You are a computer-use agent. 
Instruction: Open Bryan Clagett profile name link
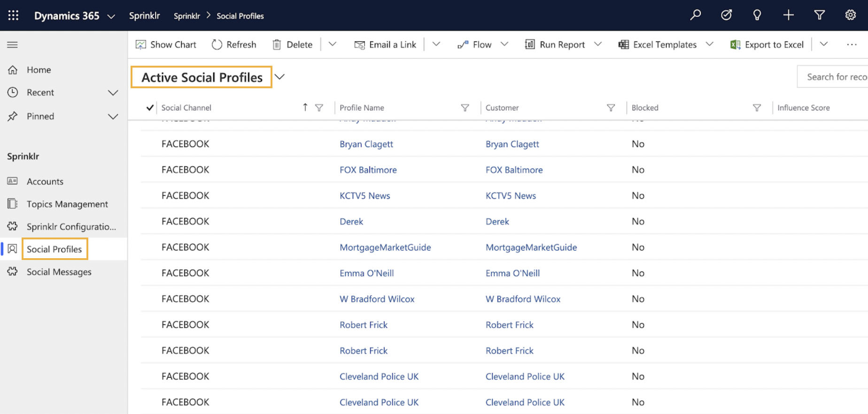[366, 144]
